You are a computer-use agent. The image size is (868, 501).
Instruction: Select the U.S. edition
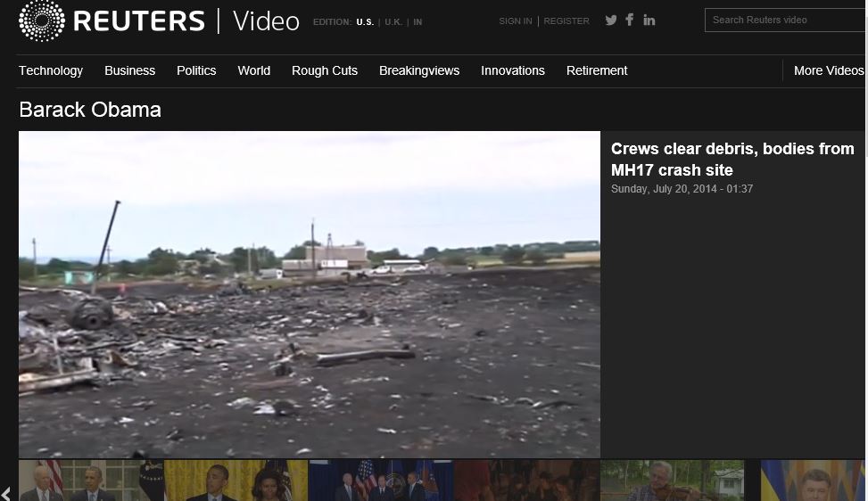pyautogui.click(x=365, y=22)
